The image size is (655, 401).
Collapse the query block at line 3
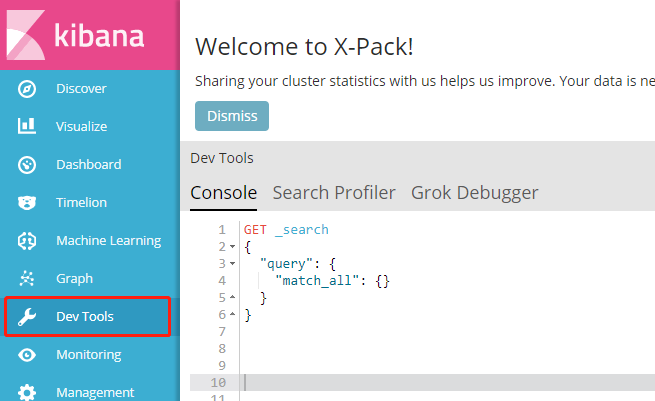[x=233, y=264]
